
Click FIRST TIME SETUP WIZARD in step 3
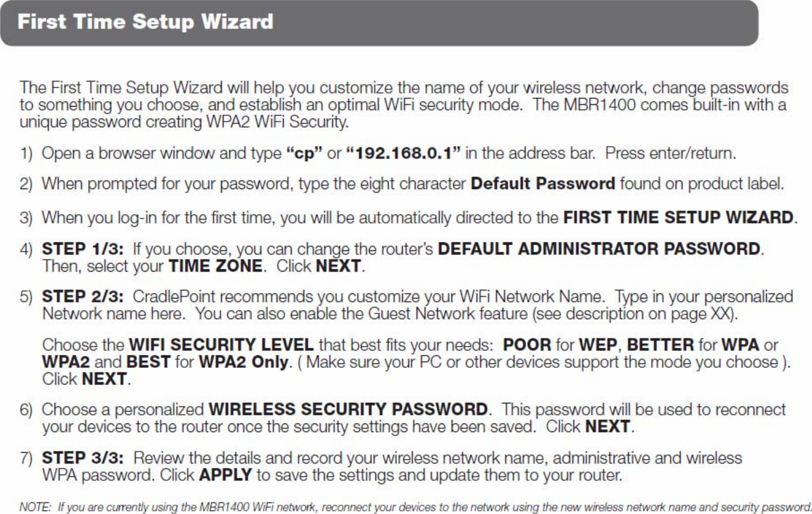click(x=678, y=218)
